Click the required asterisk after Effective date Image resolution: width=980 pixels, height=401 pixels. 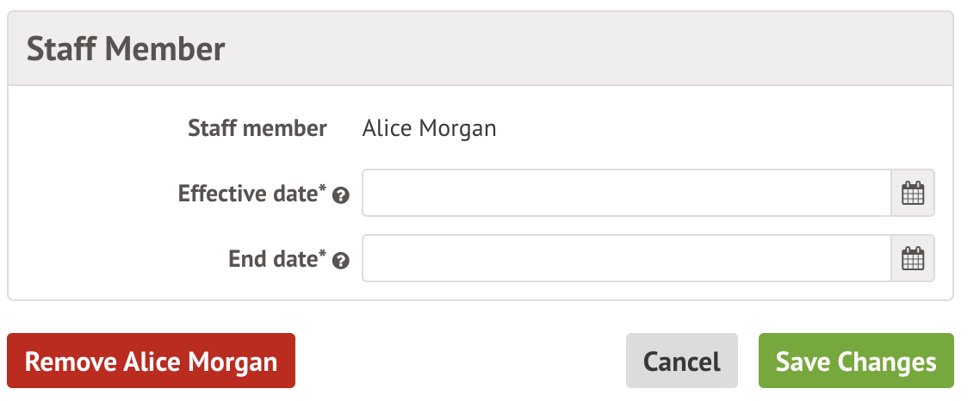point(323,189)
